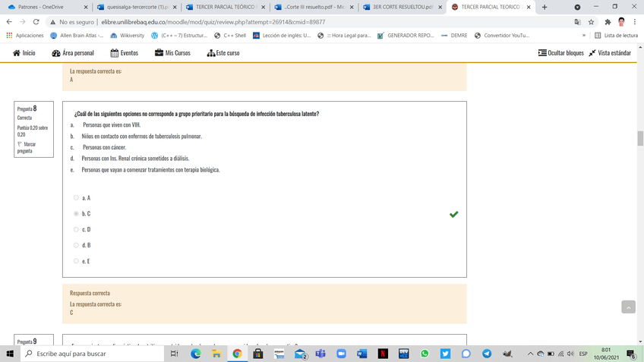Open Microsoft Store from taskbar
Viewport: 644px width, 362px height.
pos(258,354)
